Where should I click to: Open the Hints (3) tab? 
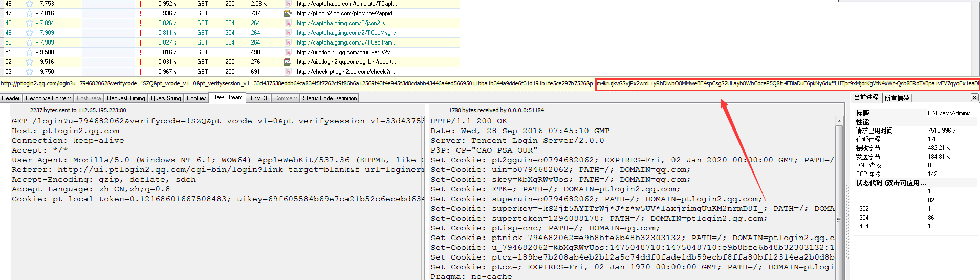(258, 98)
